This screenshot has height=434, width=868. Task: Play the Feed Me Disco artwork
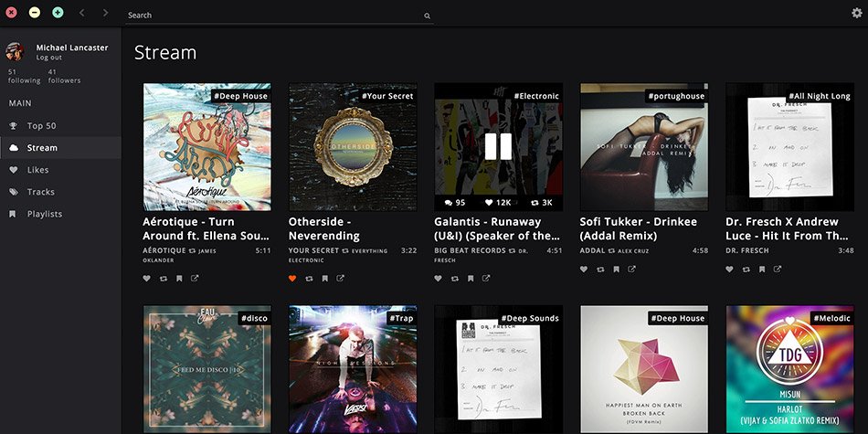click(x=207, y=369)
